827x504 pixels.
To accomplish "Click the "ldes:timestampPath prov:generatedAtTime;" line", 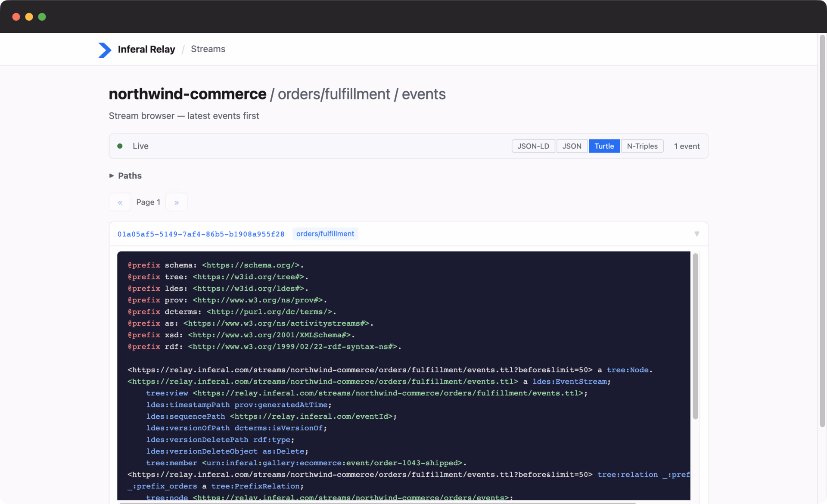I will coord(239,405).
